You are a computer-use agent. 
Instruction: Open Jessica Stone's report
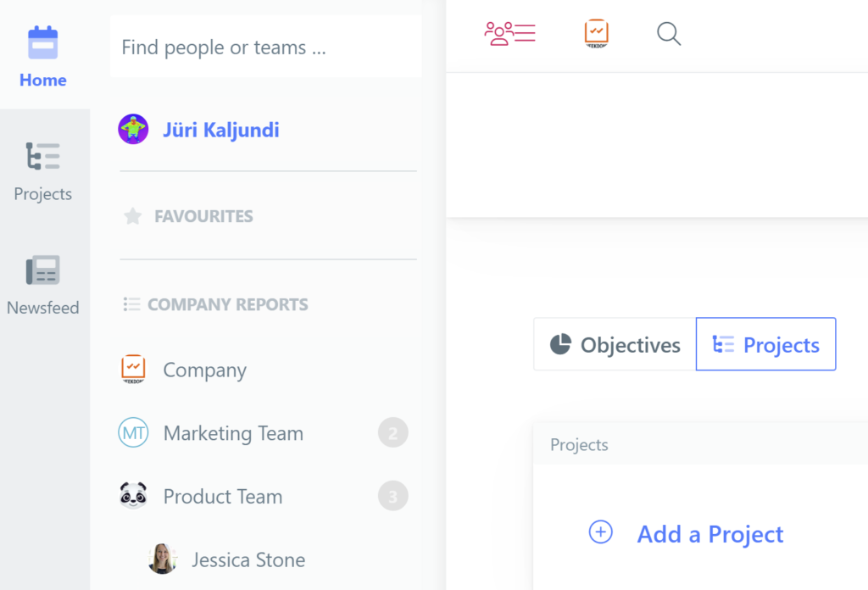248,559
